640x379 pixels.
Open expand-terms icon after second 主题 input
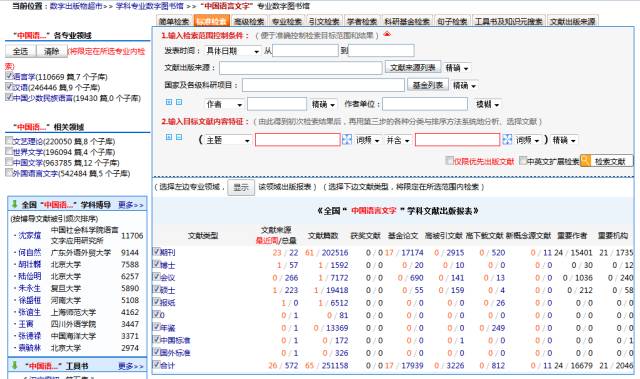pos(507,140)
